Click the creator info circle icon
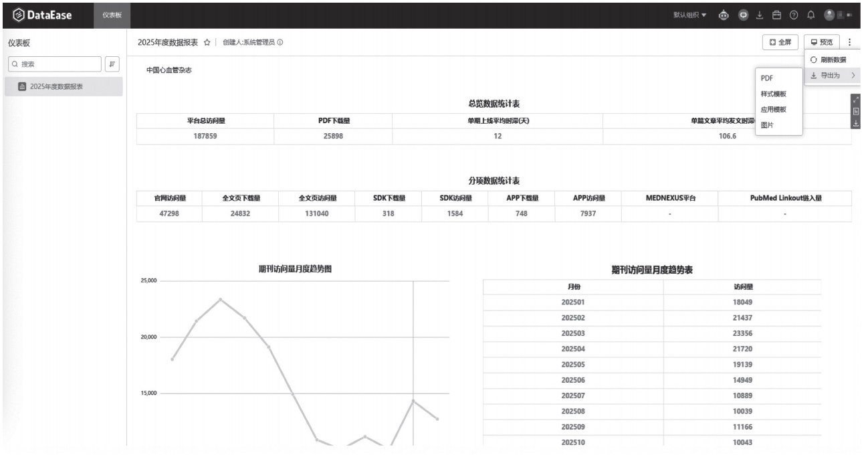This screenshot has height=459, width=868. [x=280, y=42]
